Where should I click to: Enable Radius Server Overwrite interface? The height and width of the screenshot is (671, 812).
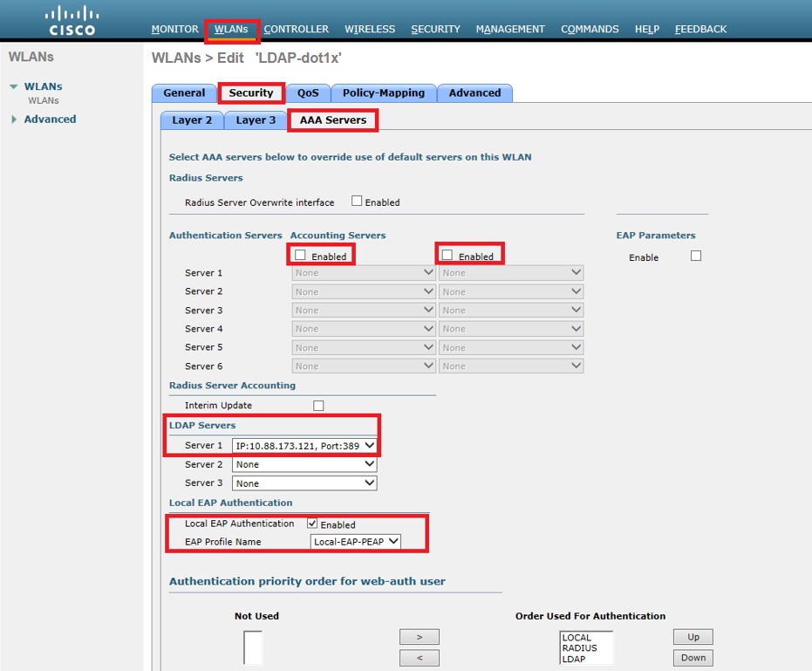pyautogui.click(x=356, y=201)
